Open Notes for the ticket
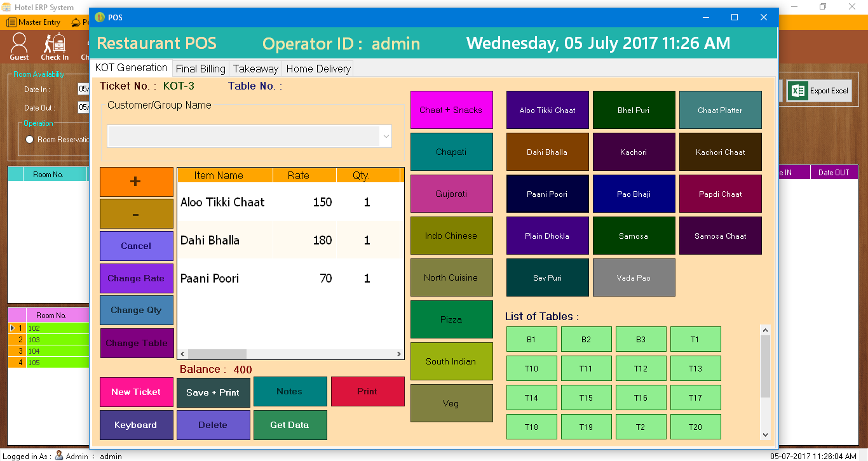 click(290, 391)
